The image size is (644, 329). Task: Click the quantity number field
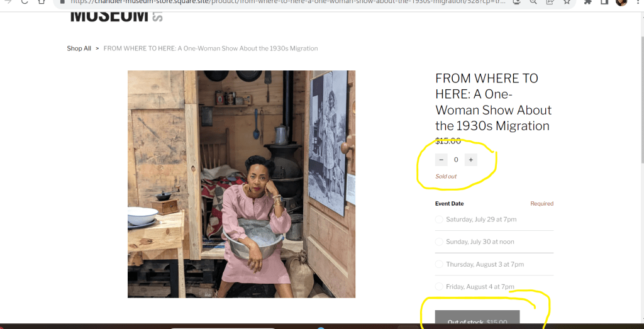click(x=456, y=160)
